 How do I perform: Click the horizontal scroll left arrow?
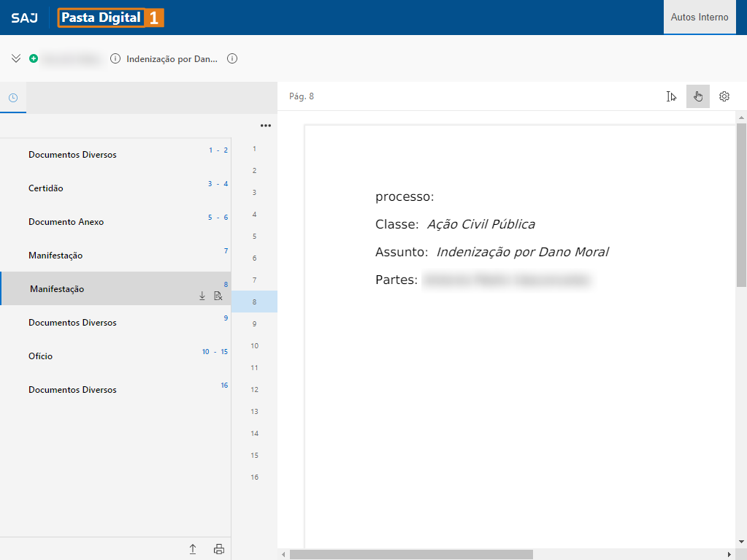(283, 554)
